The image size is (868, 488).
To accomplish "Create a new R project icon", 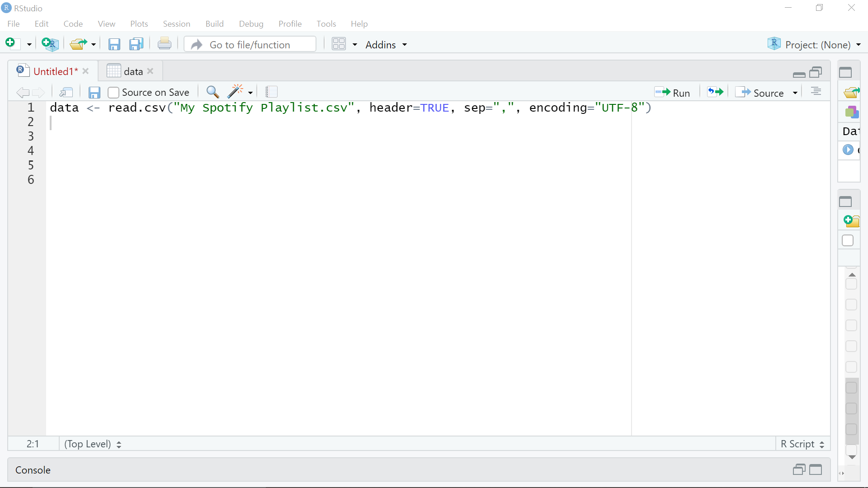I will click(50, 44).
